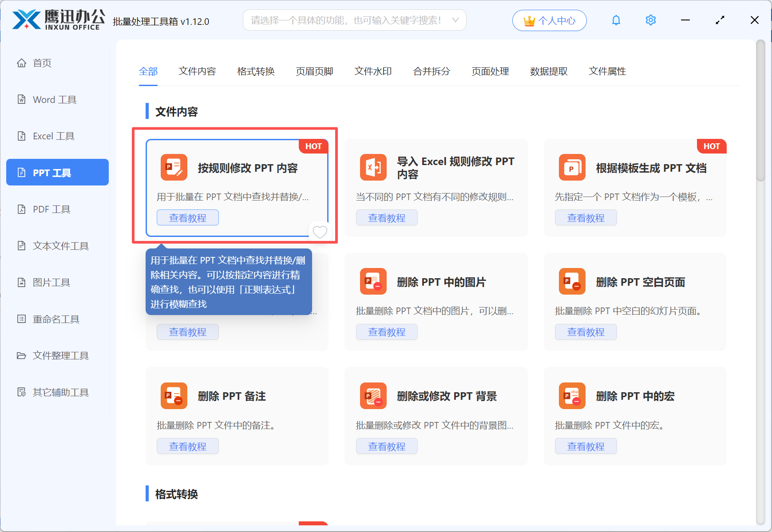Open the 个人中心 button
This screenshot has height=532, width=772.
(x=549, y=21)
